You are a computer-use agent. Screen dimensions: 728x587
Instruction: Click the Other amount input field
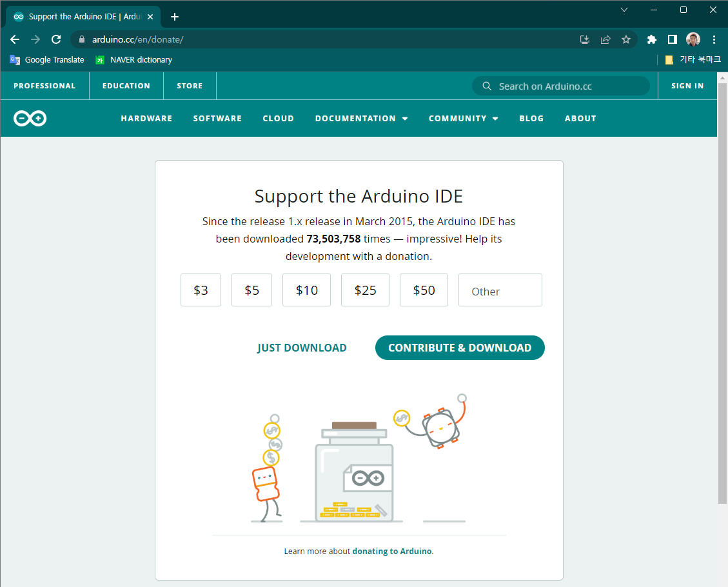(500, 290)
